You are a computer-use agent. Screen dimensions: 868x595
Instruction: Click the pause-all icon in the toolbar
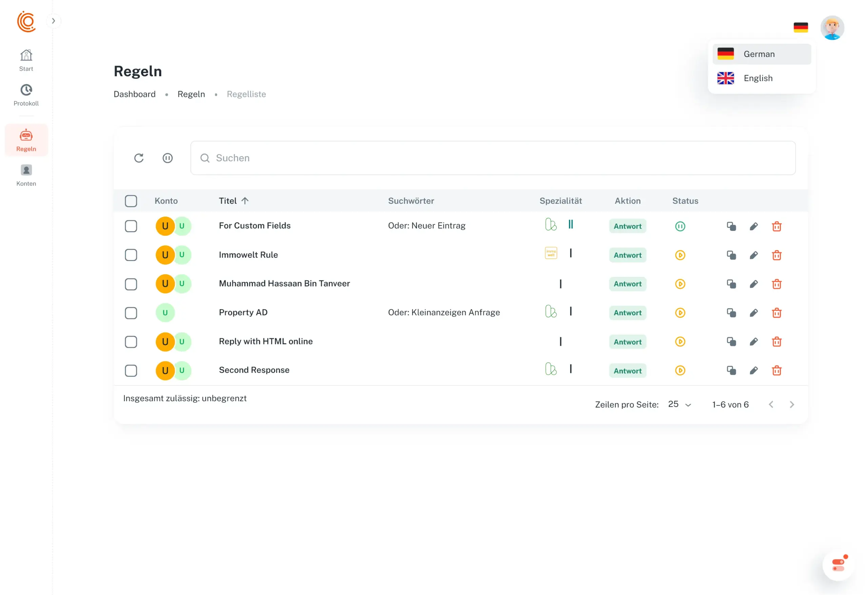[168, 158]
